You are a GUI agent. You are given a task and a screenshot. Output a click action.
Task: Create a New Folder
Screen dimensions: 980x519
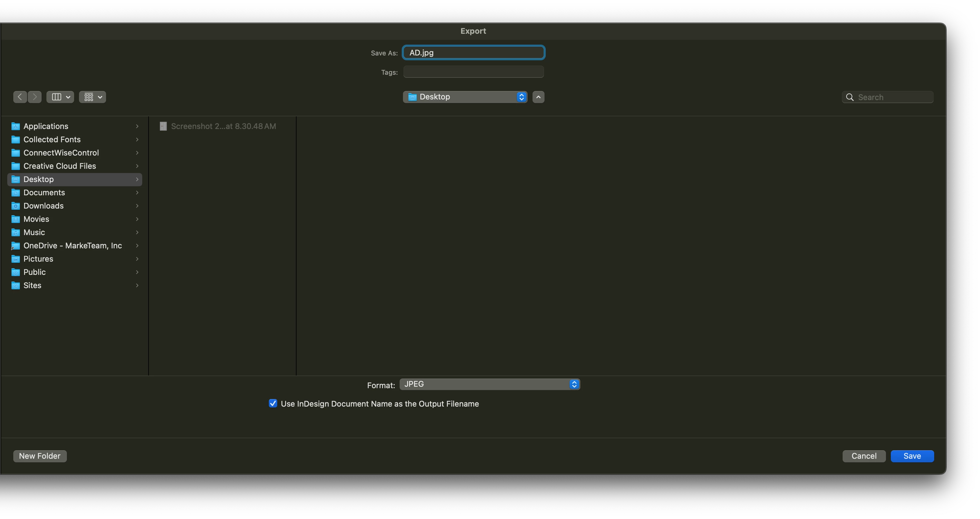[39, 456]
